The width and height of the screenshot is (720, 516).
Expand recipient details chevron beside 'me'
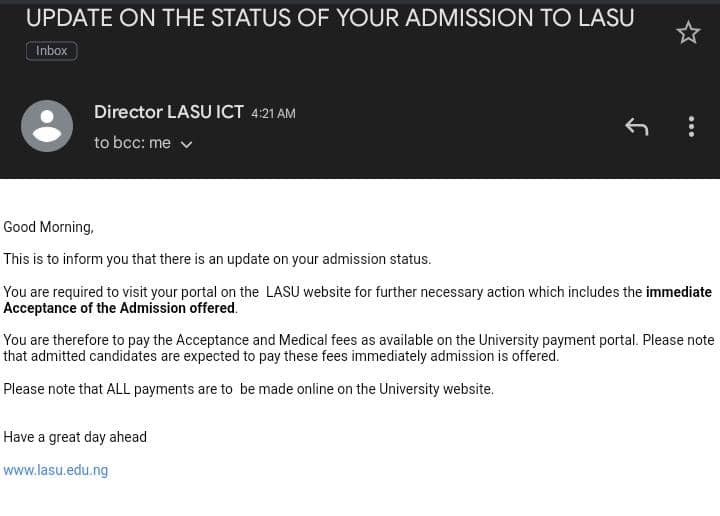186,145
